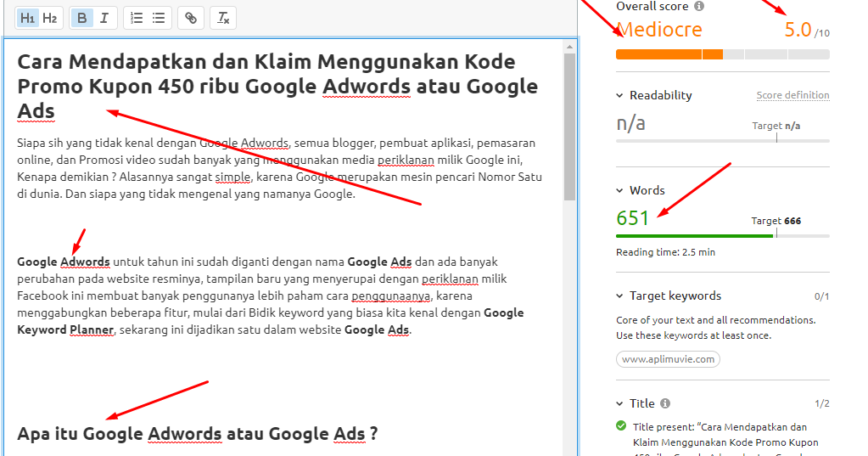Click the 651 word count value
This screenshot has width=868, height=456.
[632, 218]
